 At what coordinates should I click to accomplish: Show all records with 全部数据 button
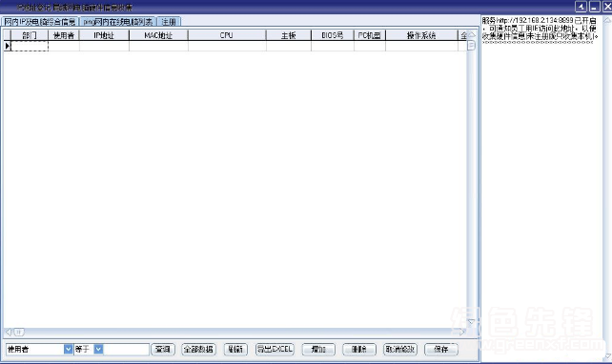tap(198, 349)
